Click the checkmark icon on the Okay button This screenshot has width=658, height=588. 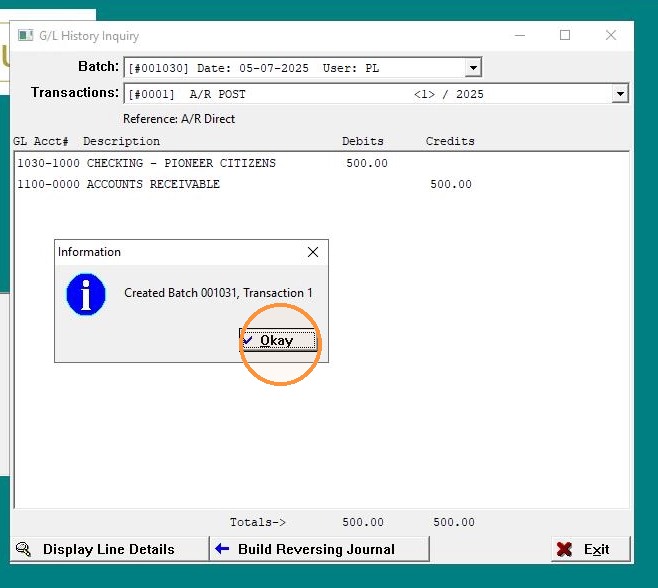point(248,340)
